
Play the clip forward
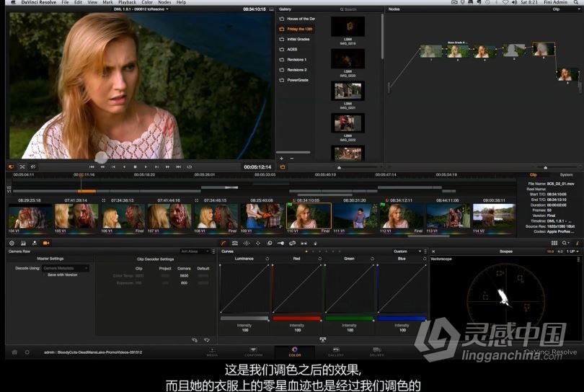tap(146, 166)
